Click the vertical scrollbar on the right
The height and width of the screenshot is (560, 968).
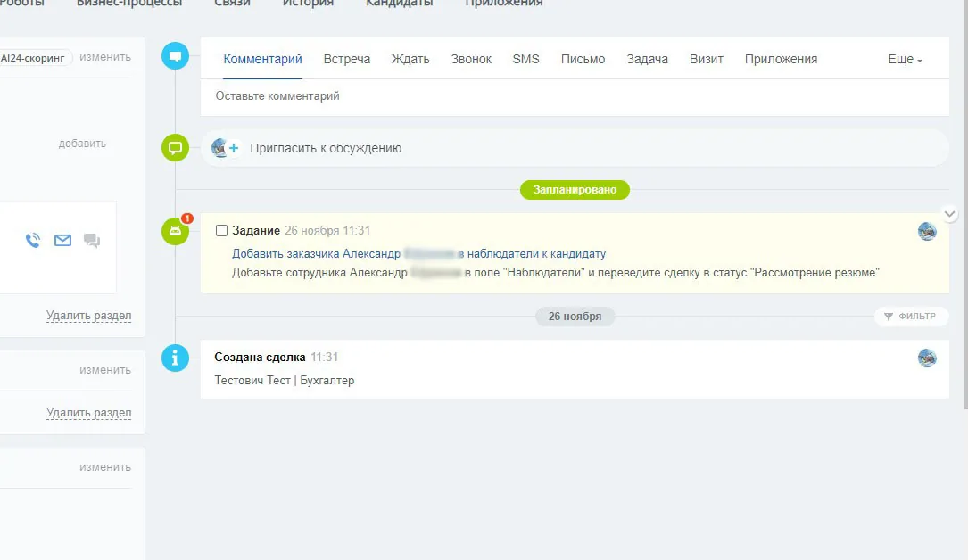[x=965, y=203]
